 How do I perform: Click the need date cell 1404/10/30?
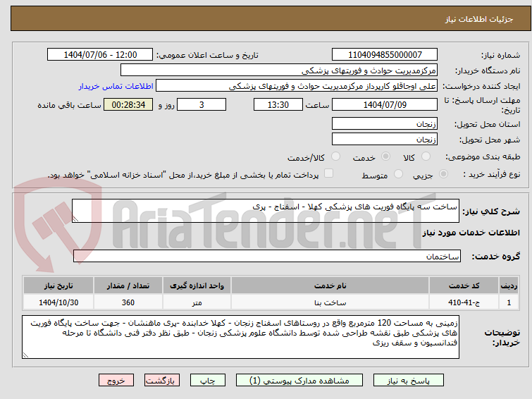pos(58,302)
